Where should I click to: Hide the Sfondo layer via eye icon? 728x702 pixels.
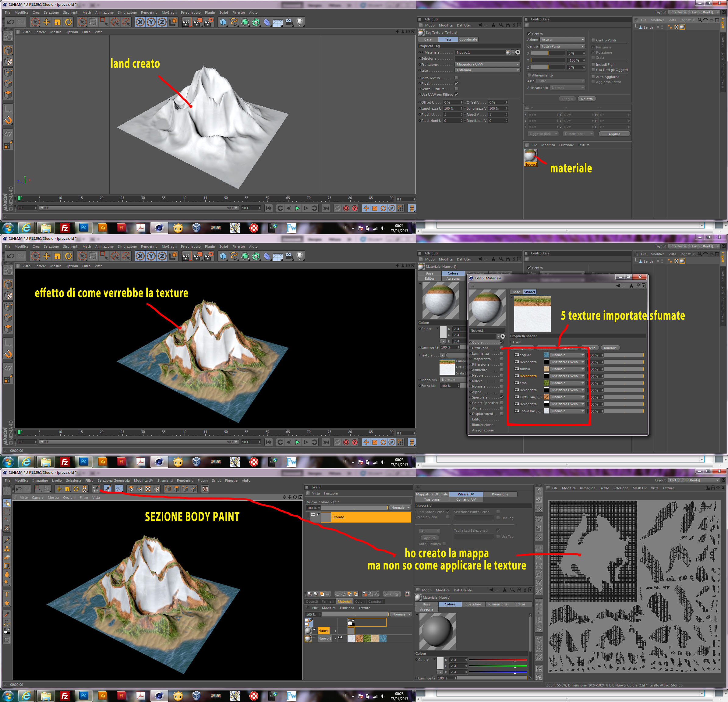(313, 515)
